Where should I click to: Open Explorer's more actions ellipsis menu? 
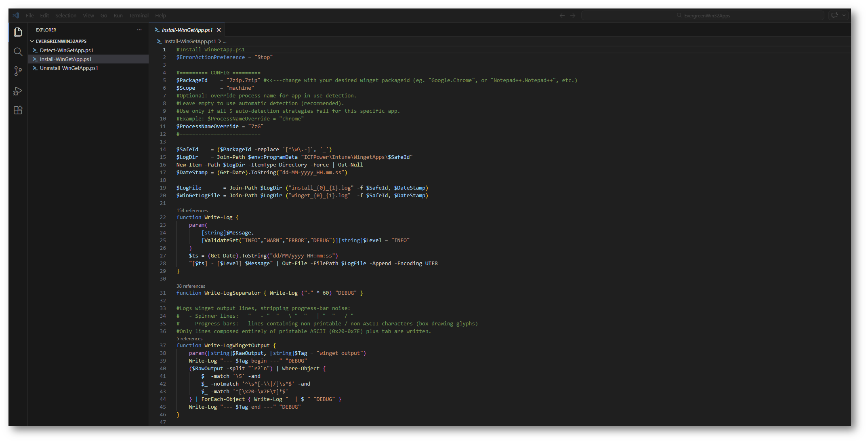coord(139,30)
